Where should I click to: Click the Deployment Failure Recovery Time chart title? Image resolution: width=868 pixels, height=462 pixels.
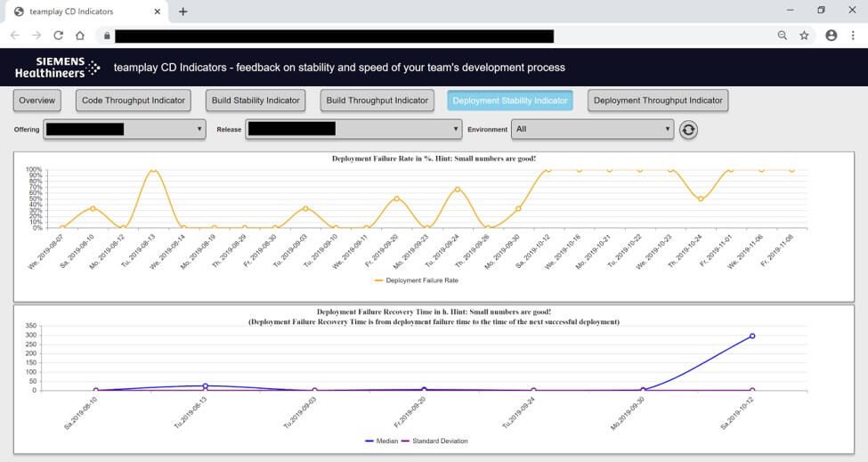(x=434, y=312)
